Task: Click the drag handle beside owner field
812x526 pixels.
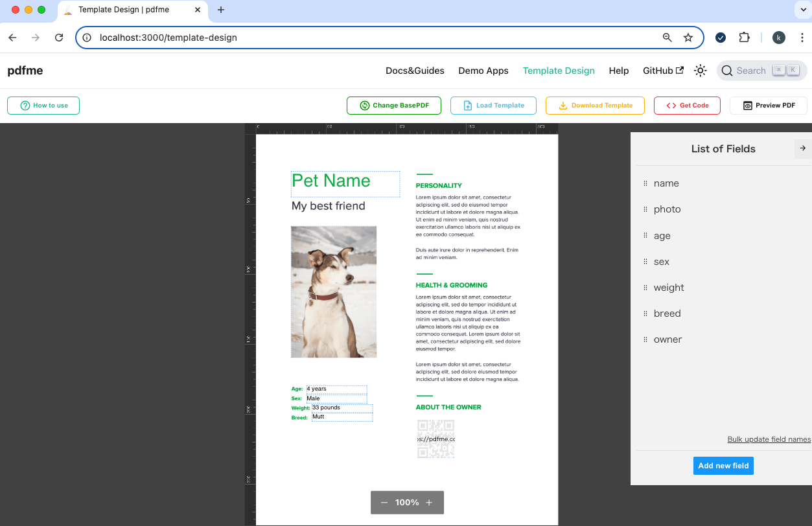Action: (645, 339)
